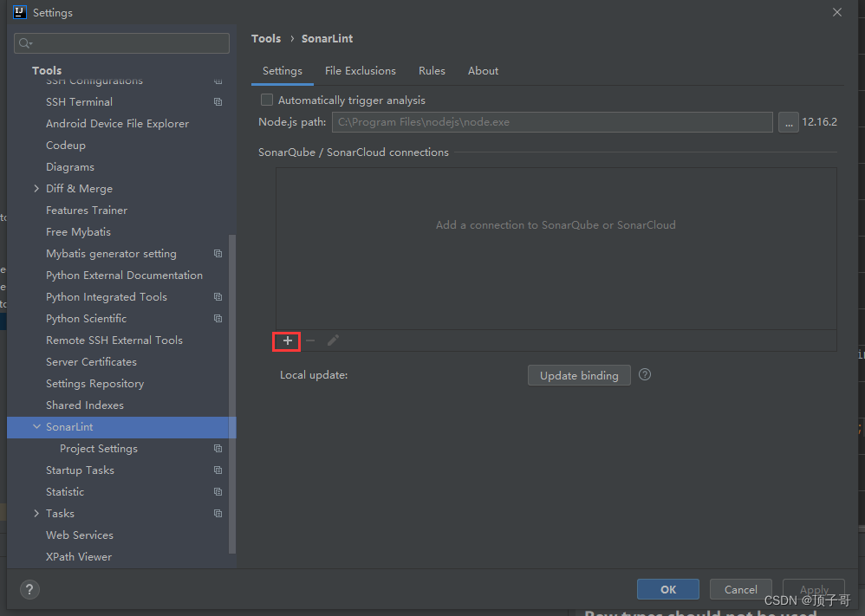The image size is (865, 616).
Task: Select Settings Repository item
Action: 94,384
